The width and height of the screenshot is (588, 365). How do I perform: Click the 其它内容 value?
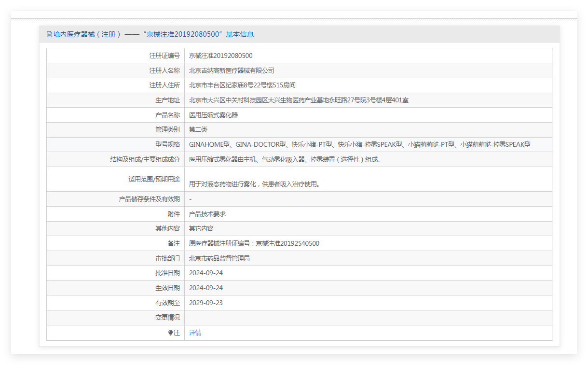201,228
